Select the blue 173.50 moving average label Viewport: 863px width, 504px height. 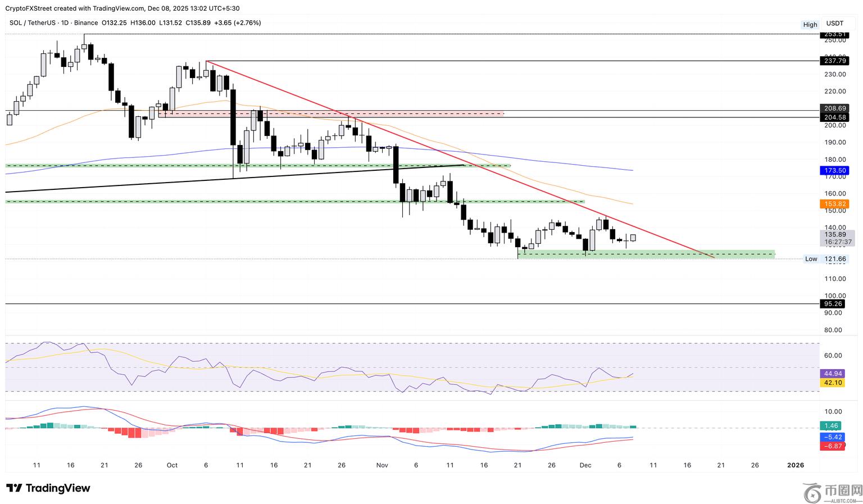(x=834, y=170)
